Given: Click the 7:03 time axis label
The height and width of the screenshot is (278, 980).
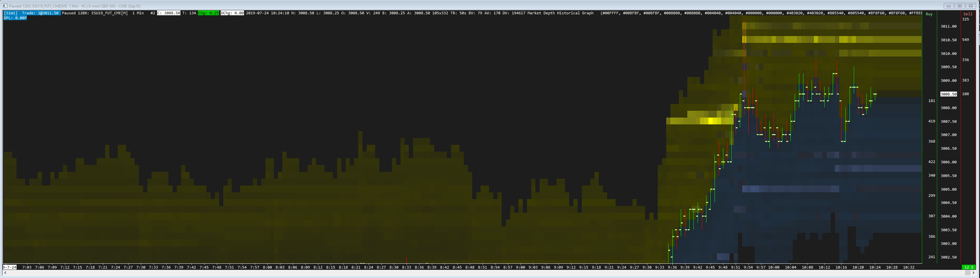Looking at the screenshot, I should (27, 267).
